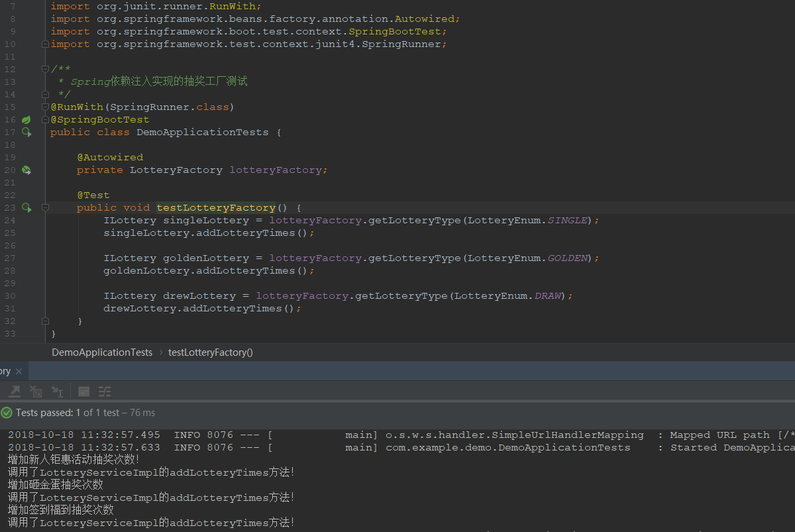This screenshot has height=532, width=795.
Task: Navigate to the autowired bean from the line 20 gutter icon
Action: tap(26, 170)
